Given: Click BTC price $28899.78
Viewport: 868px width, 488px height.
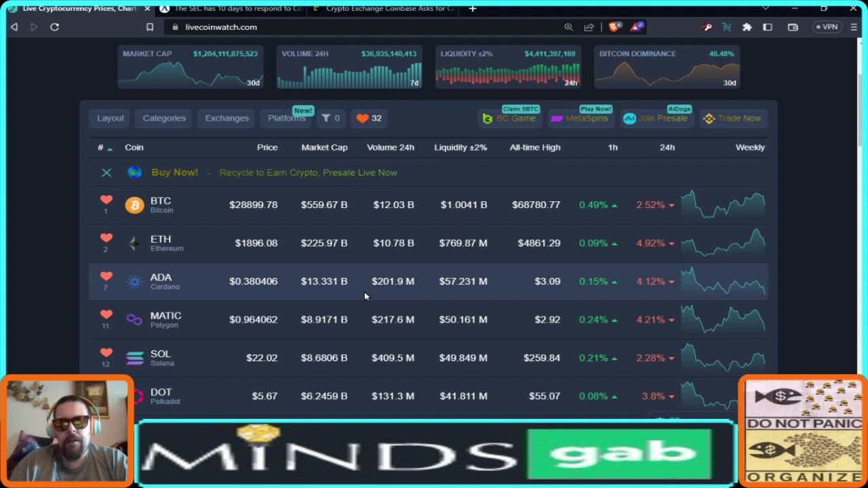Looking at the screenshot, I should coord(253,205).
